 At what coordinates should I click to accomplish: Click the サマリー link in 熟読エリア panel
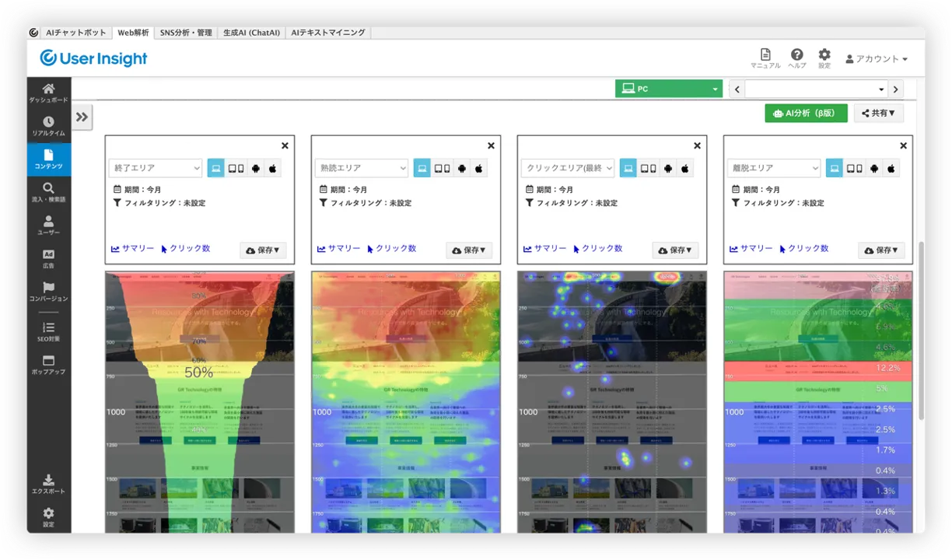point(338,249)
